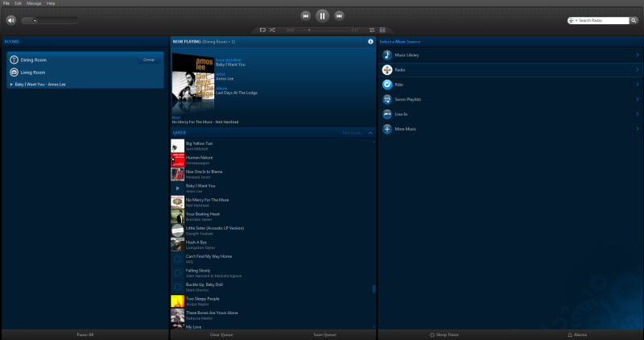
Task: Collapse the Queue panel with the caret
Action: click(x=370, y=132)
